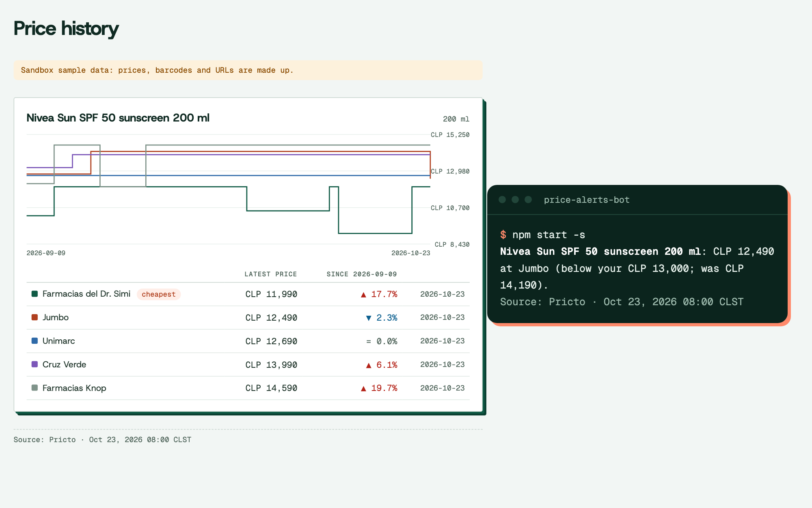The width and height of the screenshot is (812, 508).
Task: Click the Unimarc blue color swatch
Action: 35,341
